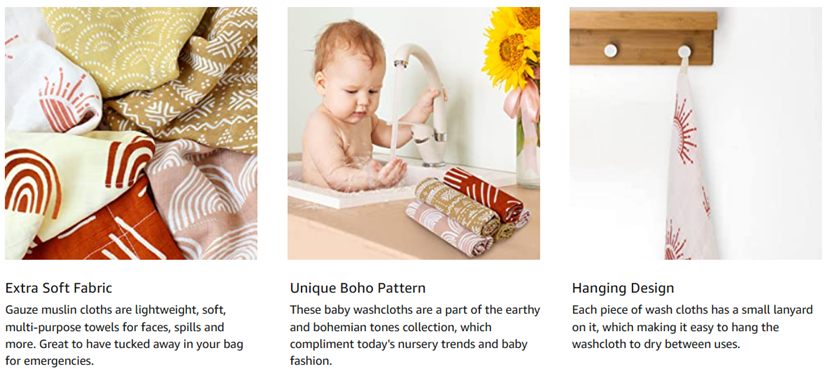
Task: Select the gauze muslin cloths description text
Action: pos(124,336)
